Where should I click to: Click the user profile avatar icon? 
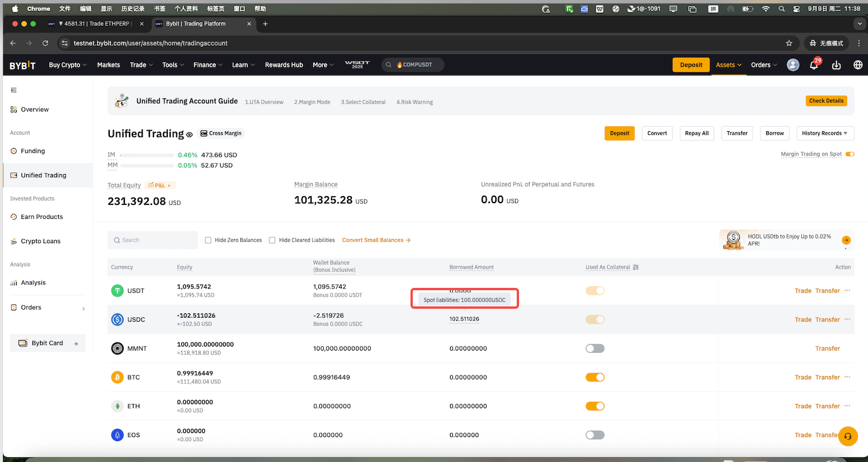[x=793, y=65]
